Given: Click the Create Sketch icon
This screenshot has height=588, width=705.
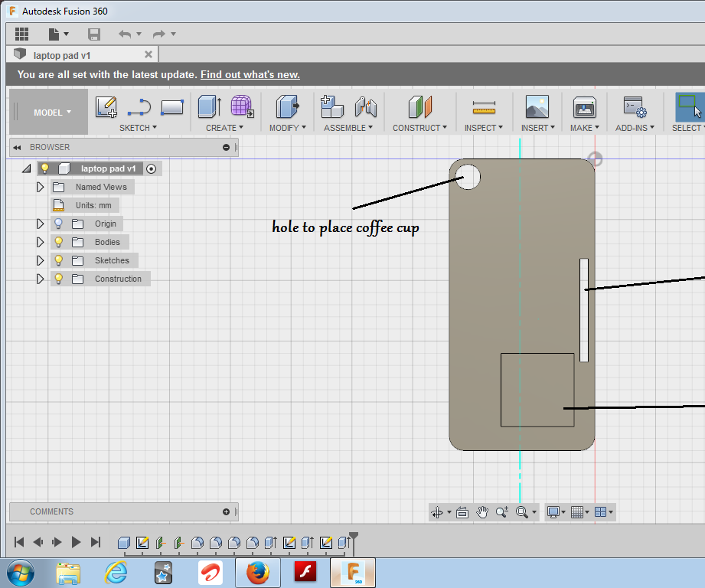Looking at the screenshot, I should coord(106,107).
